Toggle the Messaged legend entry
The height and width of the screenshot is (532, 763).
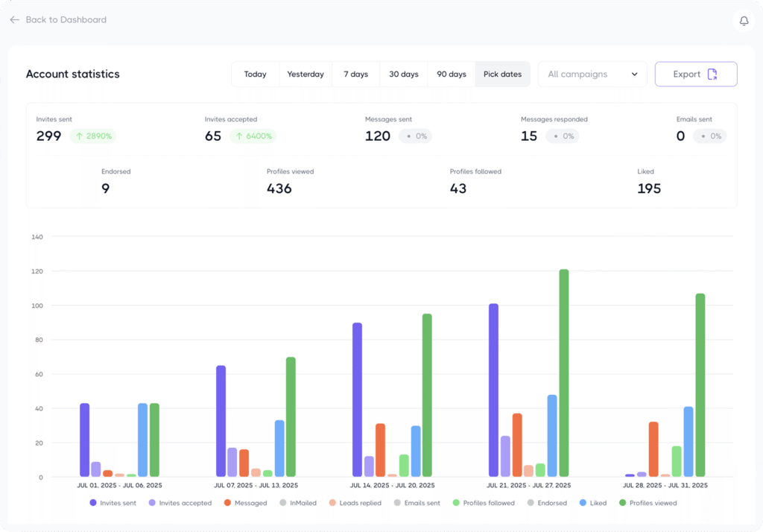tap(244, 503)
